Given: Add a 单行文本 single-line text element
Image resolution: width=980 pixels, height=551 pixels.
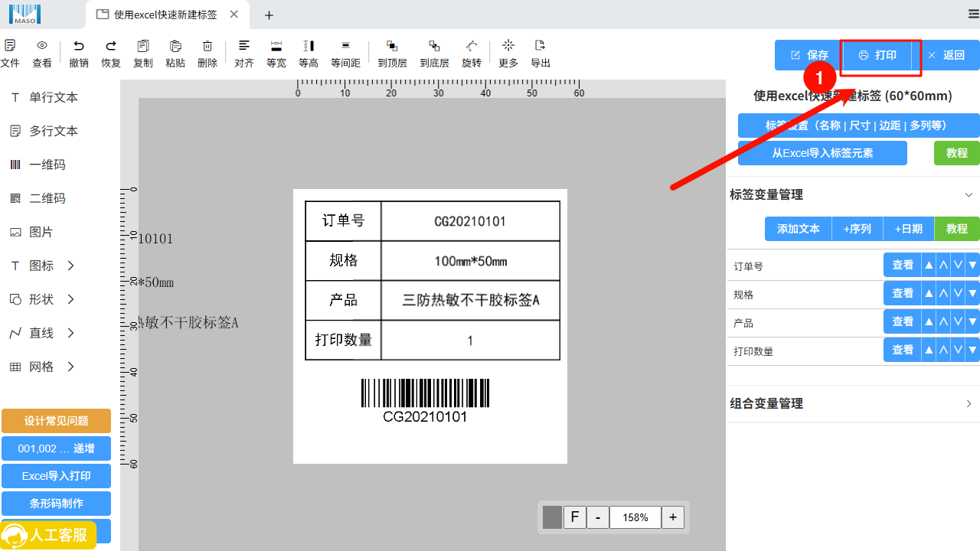Looking at the screenshot, I should [x=44, y=97].
